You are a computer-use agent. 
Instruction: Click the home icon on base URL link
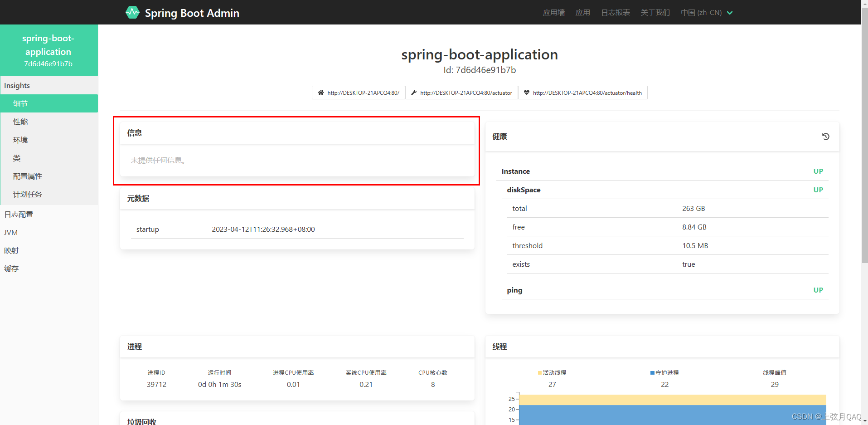[321, 93]
